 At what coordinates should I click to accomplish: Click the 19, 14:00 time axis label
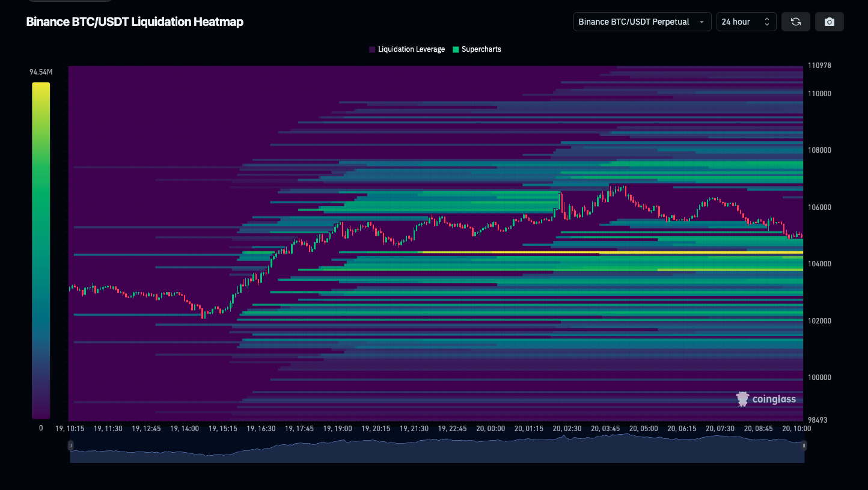[x=185, y=429]
